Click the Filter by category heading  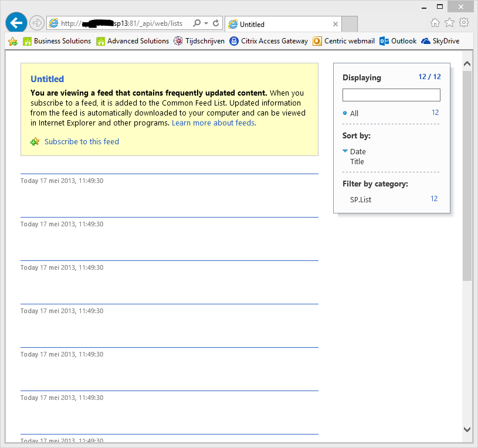[375, 184]
